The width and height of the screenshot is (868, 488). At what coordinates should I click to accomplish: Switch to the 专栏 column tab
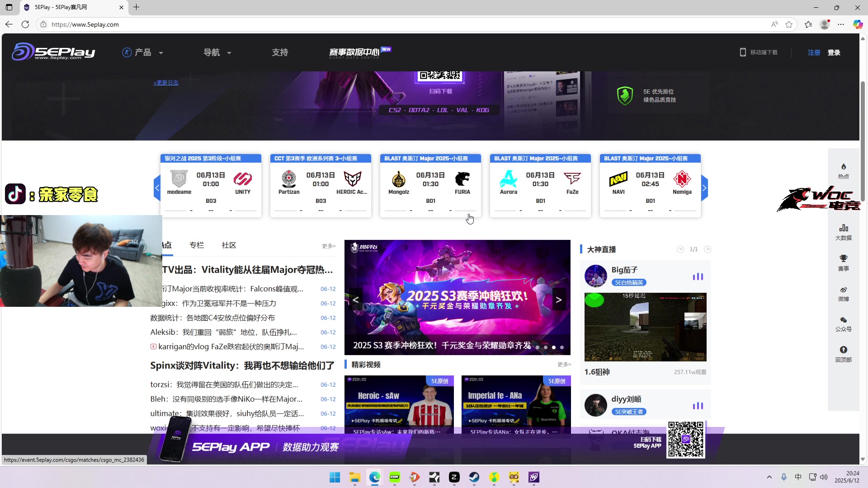pos(197,245)
